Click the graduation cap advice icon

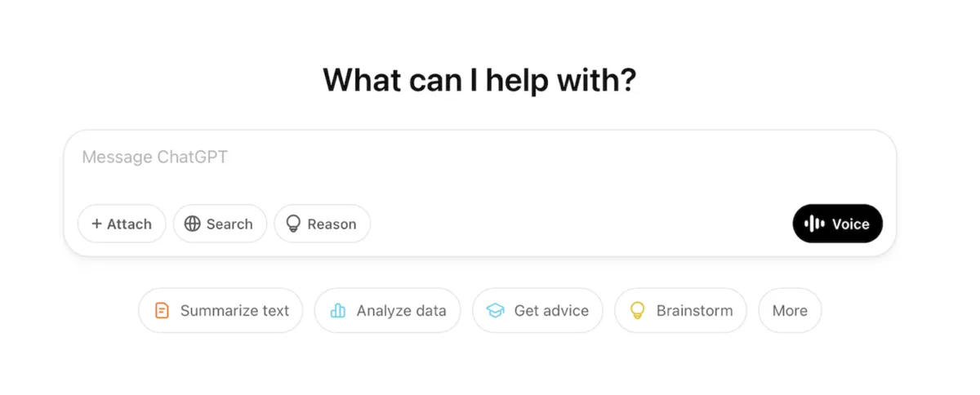pos(496,311)
